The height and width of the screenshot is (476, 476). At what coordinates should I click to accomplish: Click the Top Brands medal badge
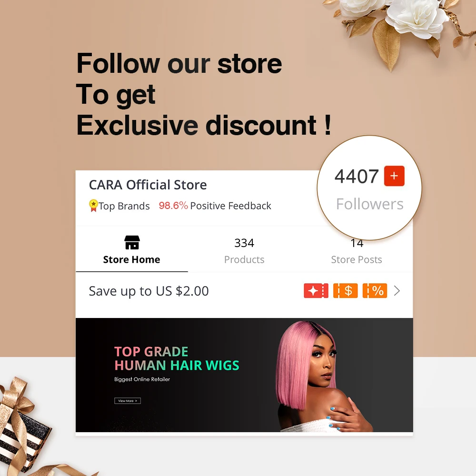tap(93, 206)
